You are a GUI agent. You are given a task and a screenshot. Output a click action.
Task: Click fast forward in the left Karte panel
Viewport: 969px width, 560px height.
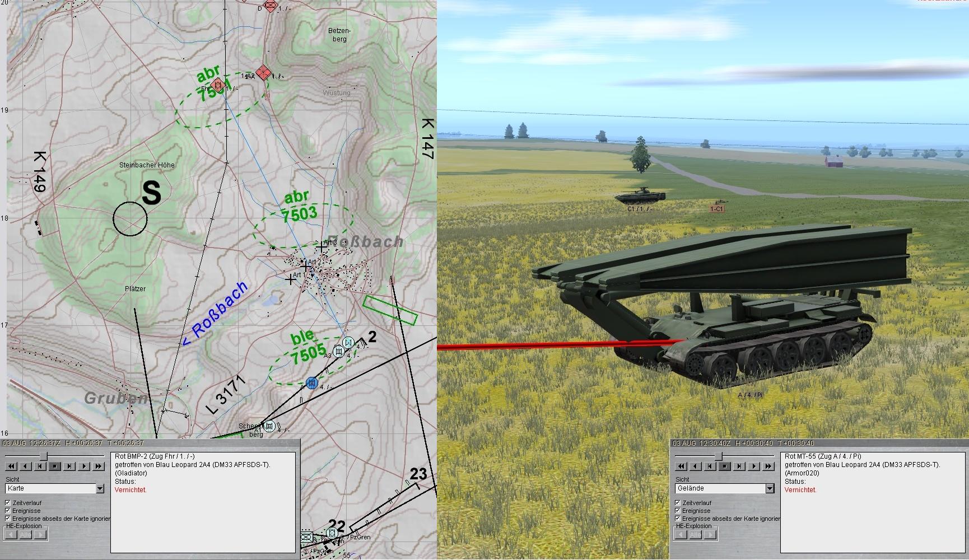99,466
